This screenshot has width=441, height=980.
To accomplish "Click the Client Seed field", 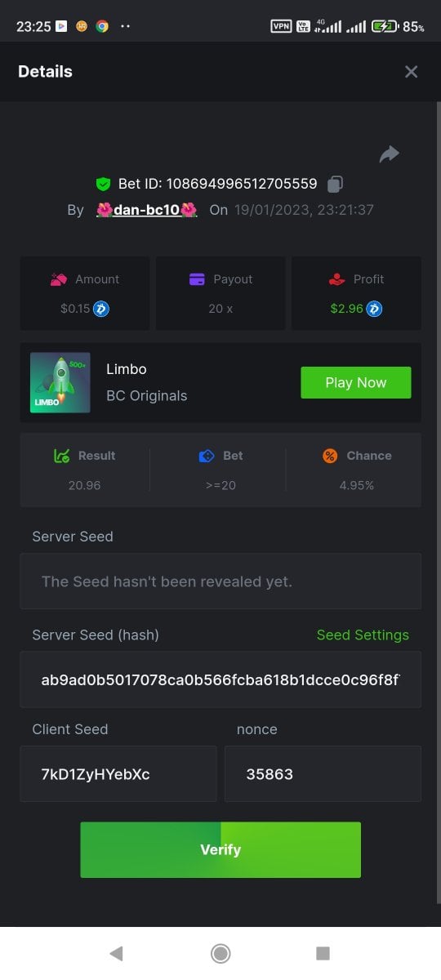I will click(118, 773).
